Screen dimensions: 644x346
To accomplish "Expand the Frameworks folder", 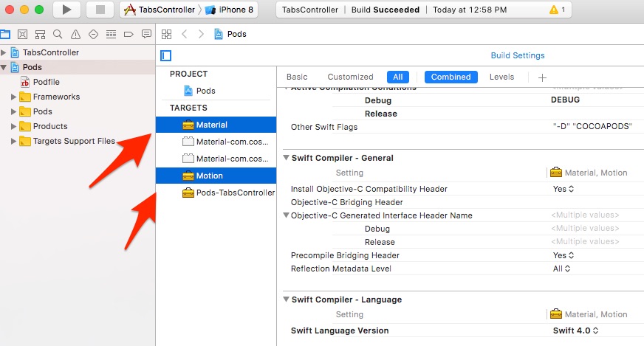I will [13, 97].
